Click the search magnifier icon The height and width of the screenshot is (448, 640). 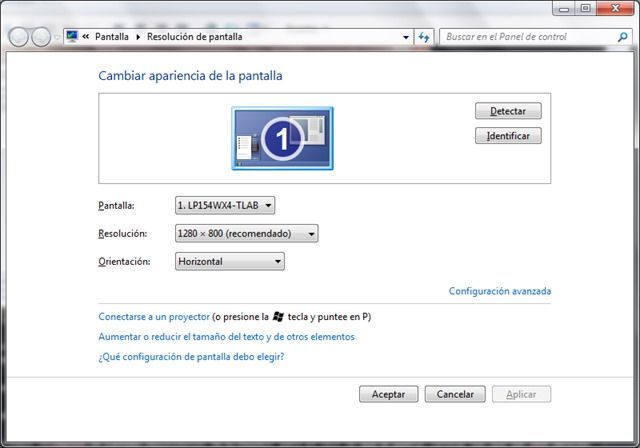click(x=622, y=37)
